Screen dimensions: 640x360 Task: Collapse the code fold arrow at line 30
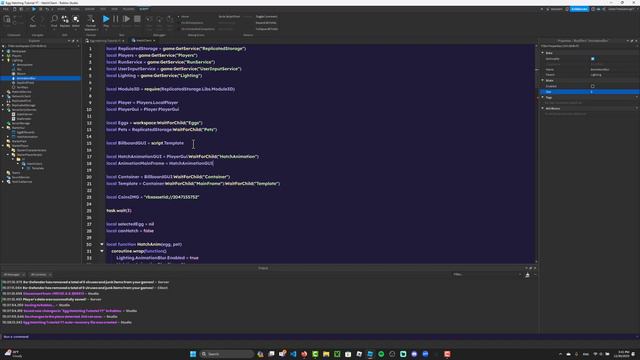click(102, 244)
